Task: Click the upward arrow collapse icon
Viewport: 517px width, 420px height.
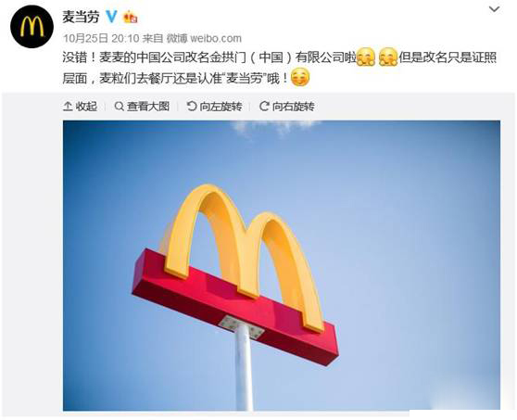Action: [x=68, y=107]
